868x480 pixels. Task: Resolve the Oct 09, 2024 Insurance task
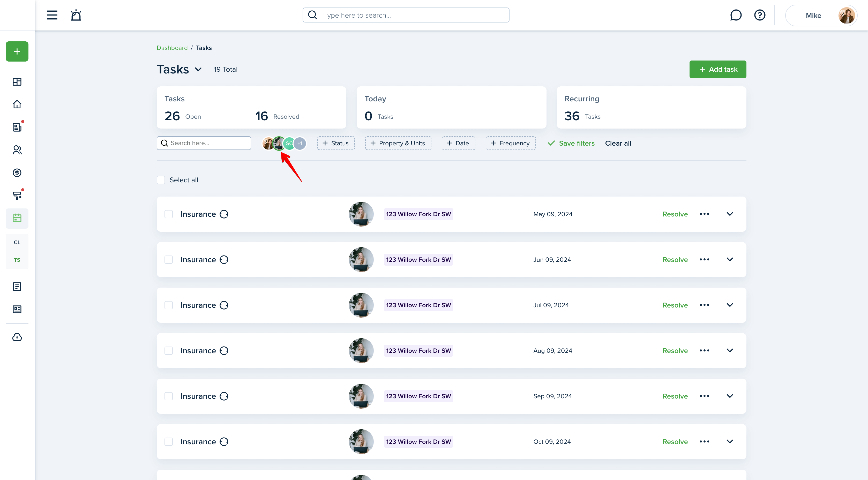click(675, 442)
